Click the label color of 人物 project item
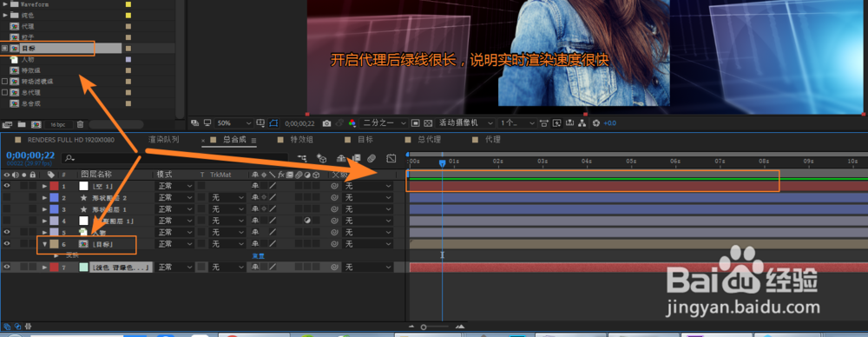Viewport: 868px width, 337px height. point(128,59)
